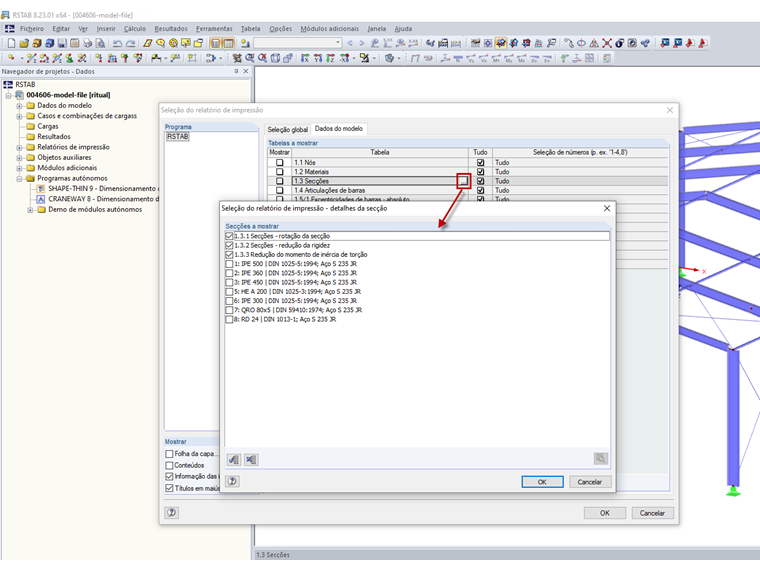Redo the last undone action
The image size is (760, 570).
[x=130, y=43]
